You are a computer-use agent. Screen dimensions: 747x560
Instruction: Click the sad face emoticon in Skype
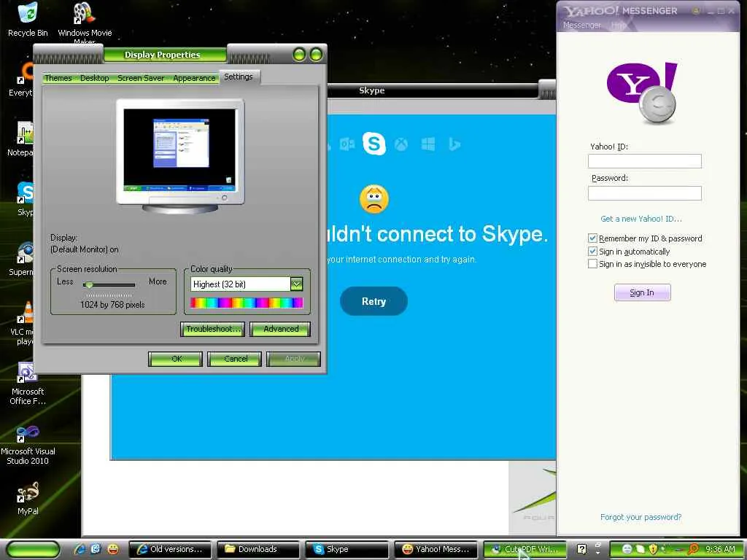(x=374, y=199)
